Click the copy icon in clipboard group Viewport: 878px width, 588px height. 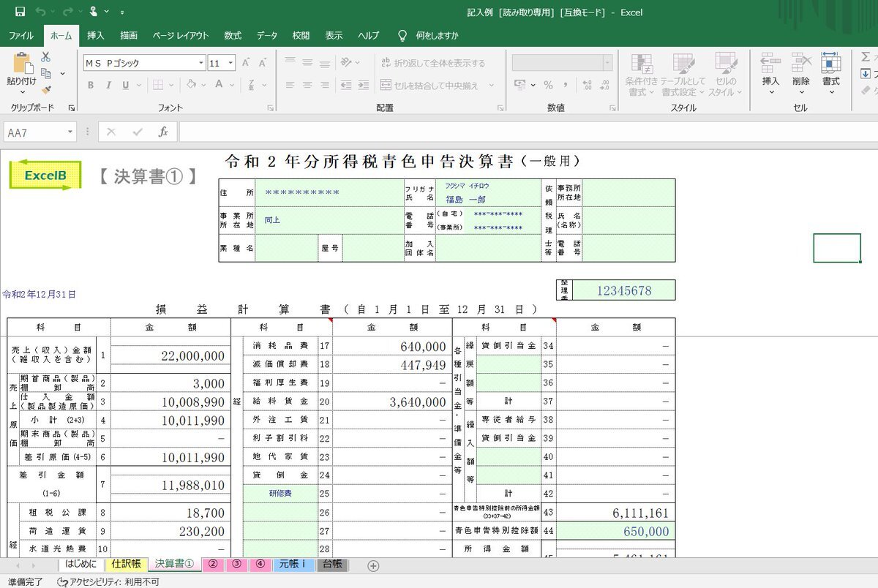tap(46, 73)
